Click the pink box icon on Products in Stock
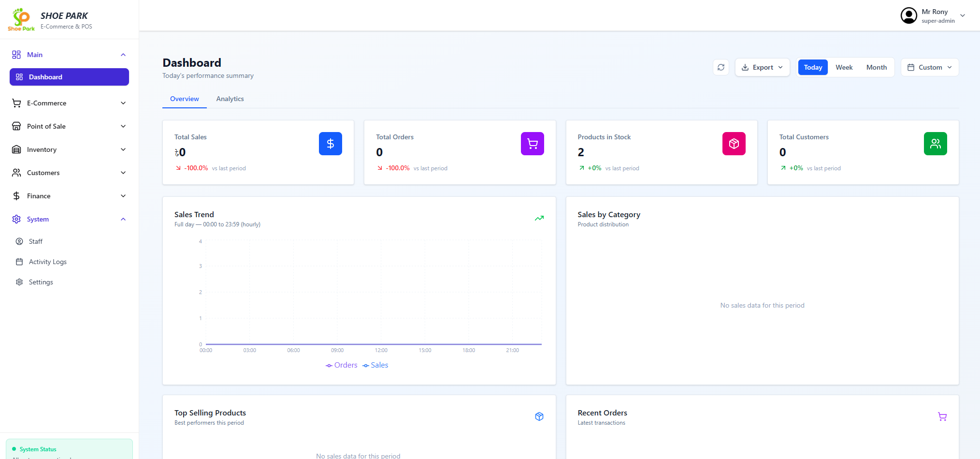 [734, 144]
